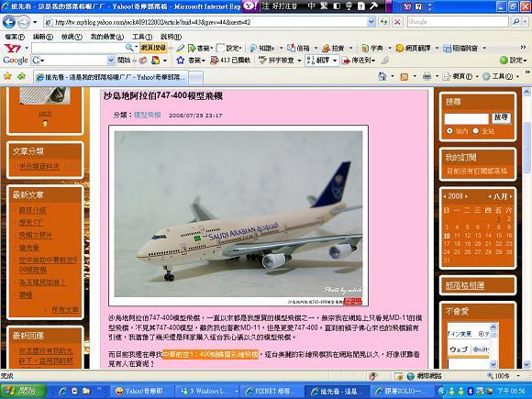
Task: Open Yahoo 信箱 mail button
Action: click(298, 49)
